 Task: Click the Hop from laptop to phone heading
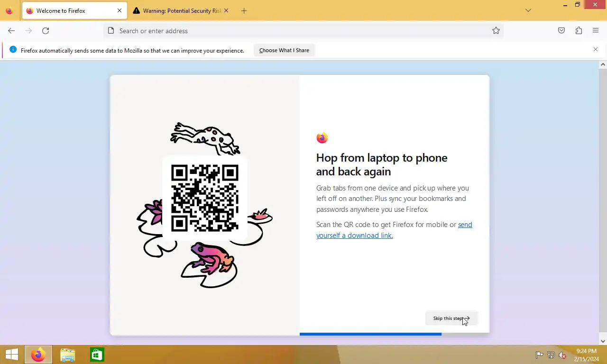click(382, 164)
